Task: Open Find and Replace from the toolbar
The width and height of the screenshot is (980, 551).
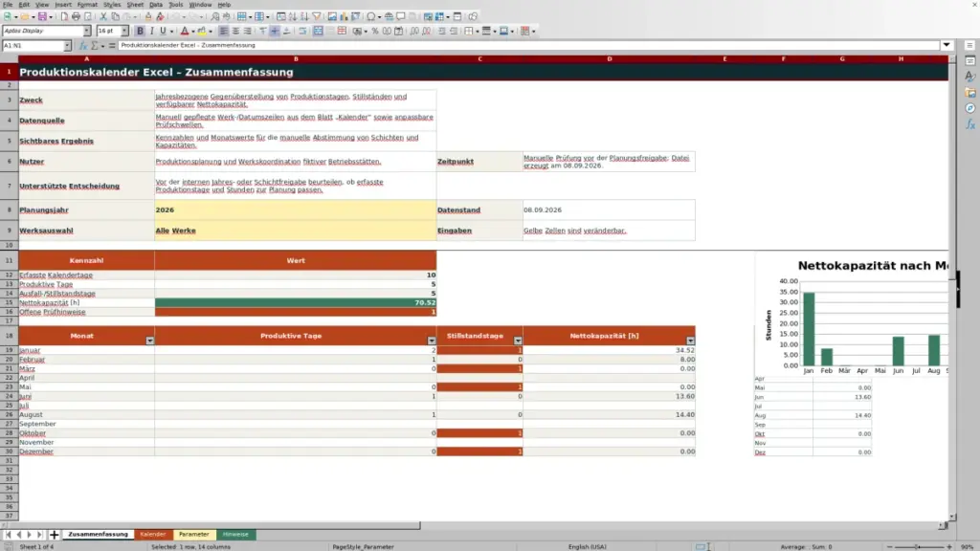Action: [215, 17]
